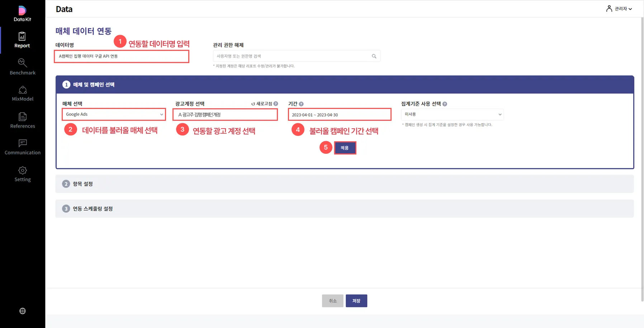Viewport: 644px width, 328px height.
Task: Click the Data page title
Action: coord(64,9)
